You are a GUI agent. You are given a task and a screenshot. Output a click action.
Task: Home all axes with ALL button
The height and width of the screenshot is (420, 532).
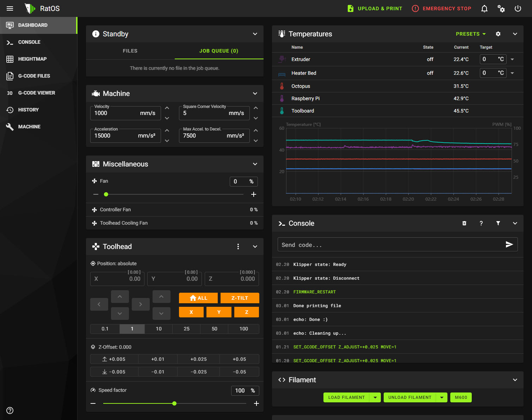tap(198, 298)
